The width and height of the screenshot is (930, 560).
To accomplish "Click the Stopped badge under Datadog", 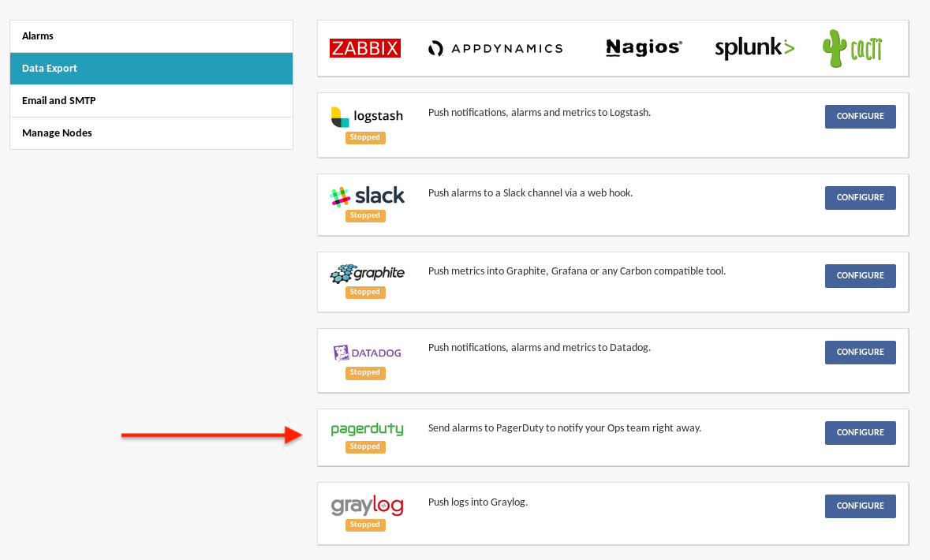I will [365, 373].
